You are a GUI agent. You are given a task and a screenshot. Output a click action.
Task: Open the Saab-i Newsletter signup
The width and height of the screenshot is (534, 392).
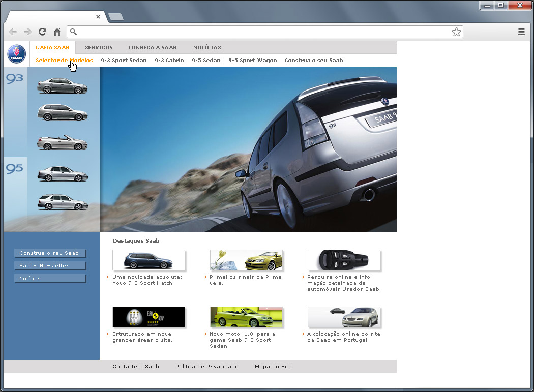[x=50, y=265]
